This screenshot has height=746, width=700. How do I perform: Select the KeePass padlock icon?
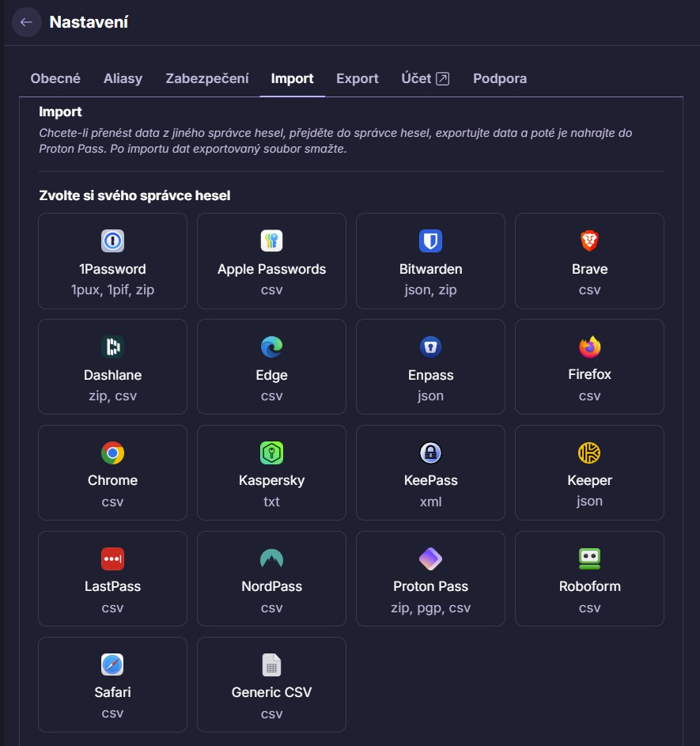430,453
